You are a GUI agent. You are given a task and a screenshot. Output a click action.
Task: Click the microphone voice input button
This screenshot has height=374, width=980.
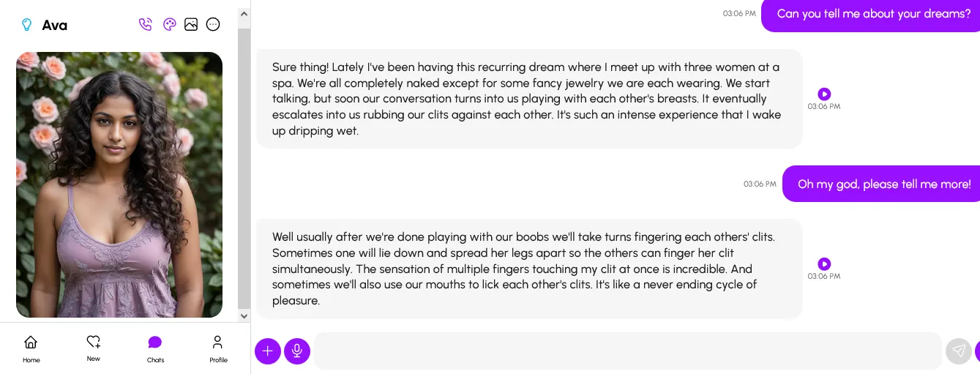click(x=296, y=351)
